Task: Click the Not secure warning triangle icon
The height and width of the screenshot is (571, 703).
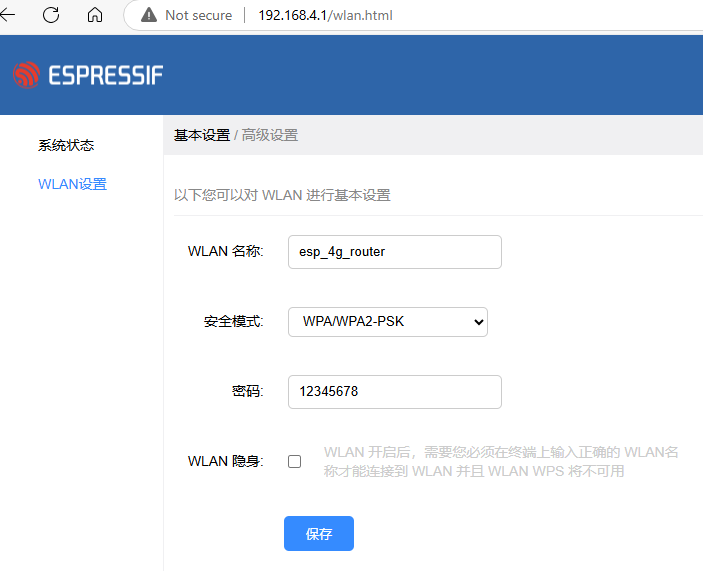Action: pos(149,15)
